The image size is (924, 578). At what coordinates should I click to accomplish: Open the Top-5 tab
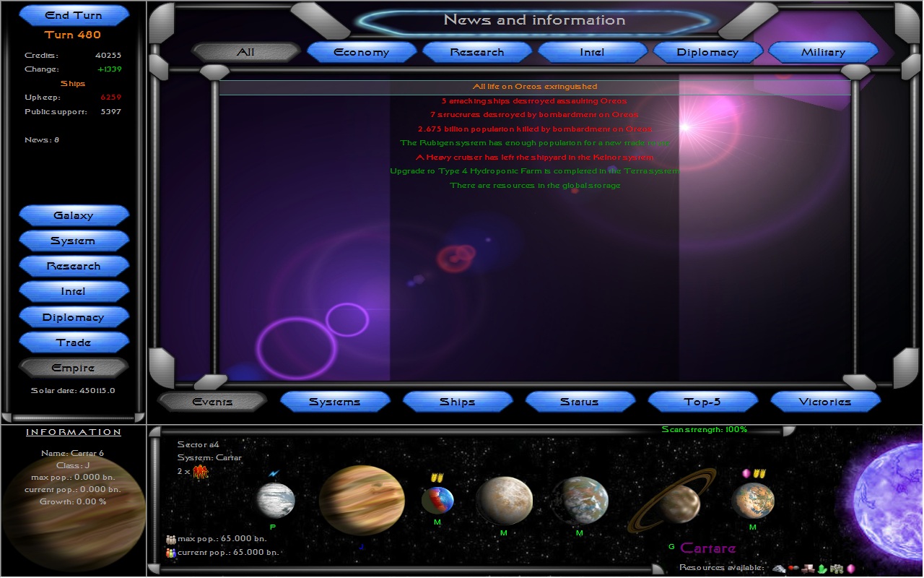click(x=702, y=402)
